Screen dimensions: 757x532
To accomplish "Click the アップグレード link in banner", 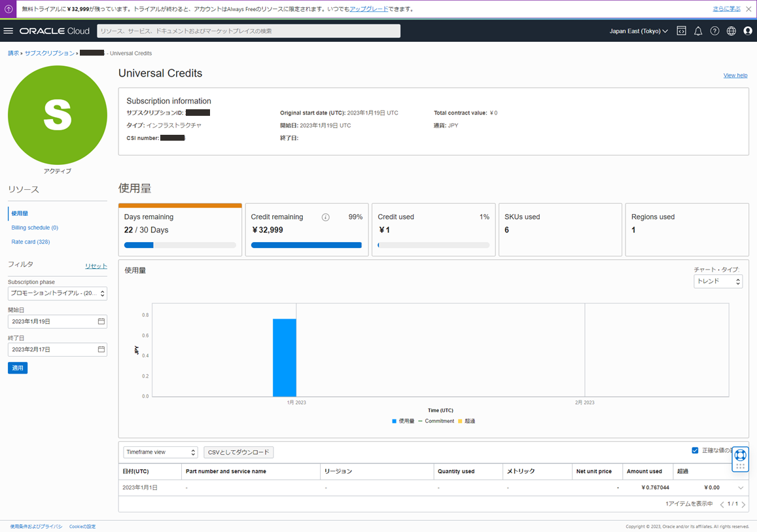I will coord(369,9).
